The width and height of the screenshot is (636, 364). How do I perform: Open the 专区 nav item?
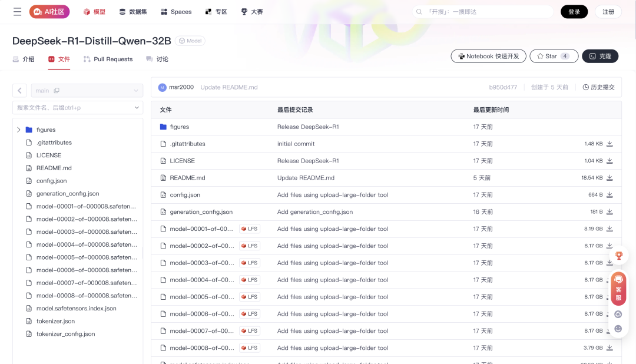[x=216, y=12]
